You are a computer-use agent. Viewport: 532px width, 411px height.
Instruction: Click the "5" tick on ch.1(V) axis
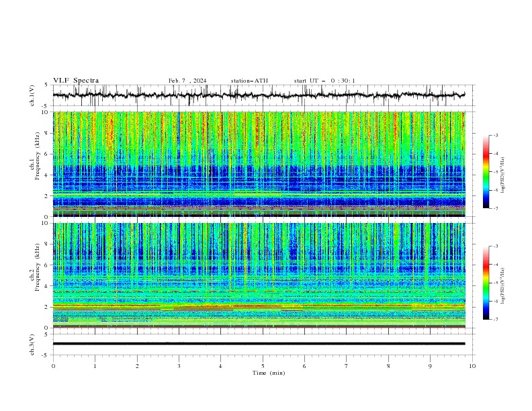click(46, 85)
